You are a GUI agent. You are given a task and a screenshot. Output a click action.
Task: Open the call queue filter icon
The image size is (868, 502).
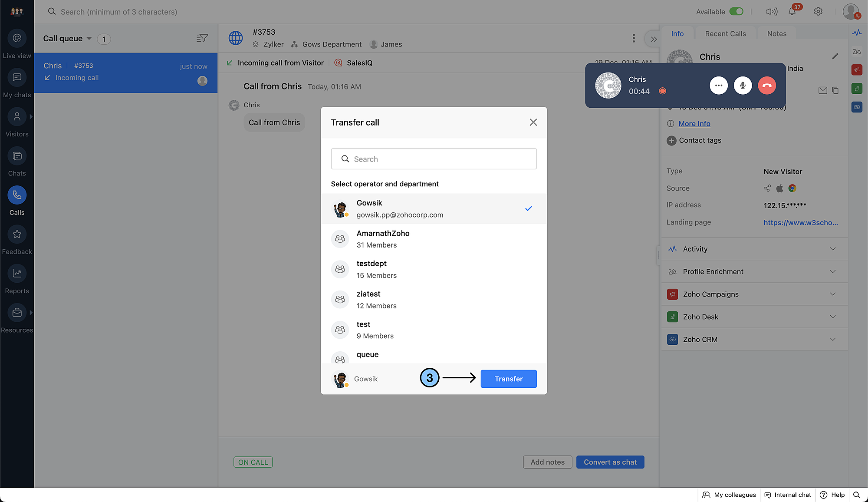click(x=202, y=39)
